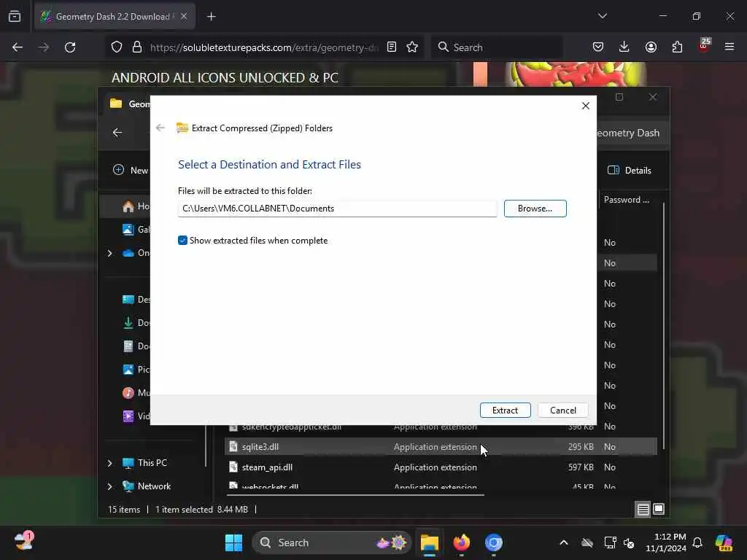Cancel the extraction dialog
The height and width of the screenshot is (560, 747).
click(x=562, y=410)
